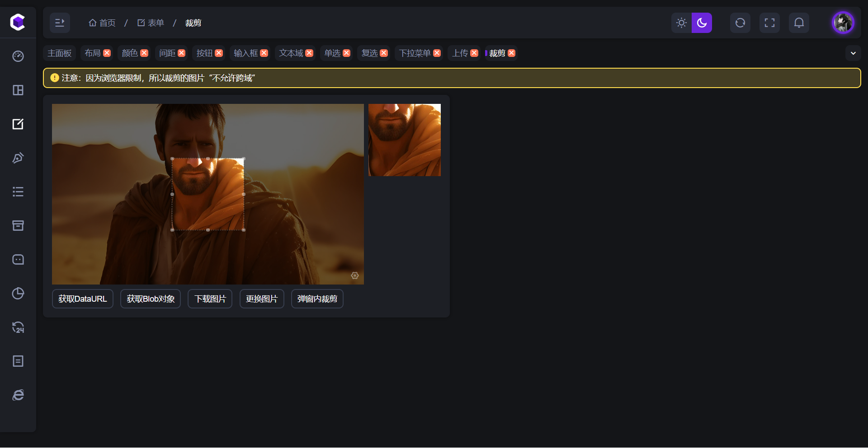Open the pie chart sidebar icon
Screen dimensions: 868x448
(x=18, y=294)
